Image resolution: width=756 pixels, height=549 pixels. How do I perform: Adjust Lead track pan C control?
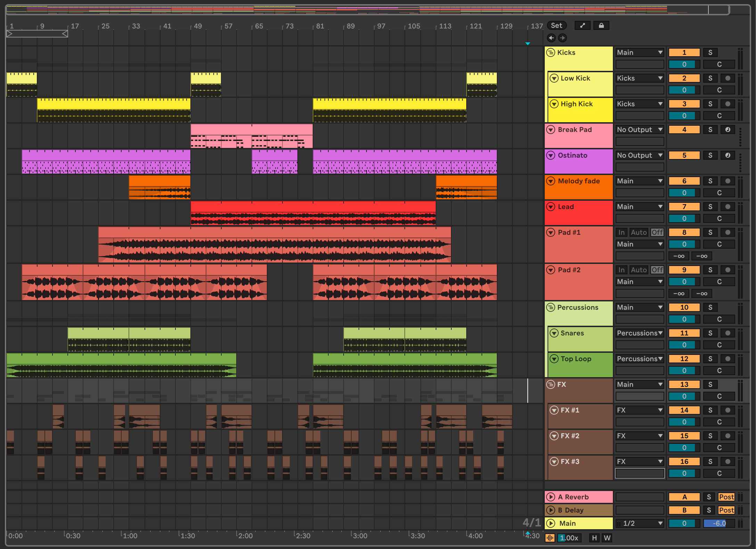719,218
